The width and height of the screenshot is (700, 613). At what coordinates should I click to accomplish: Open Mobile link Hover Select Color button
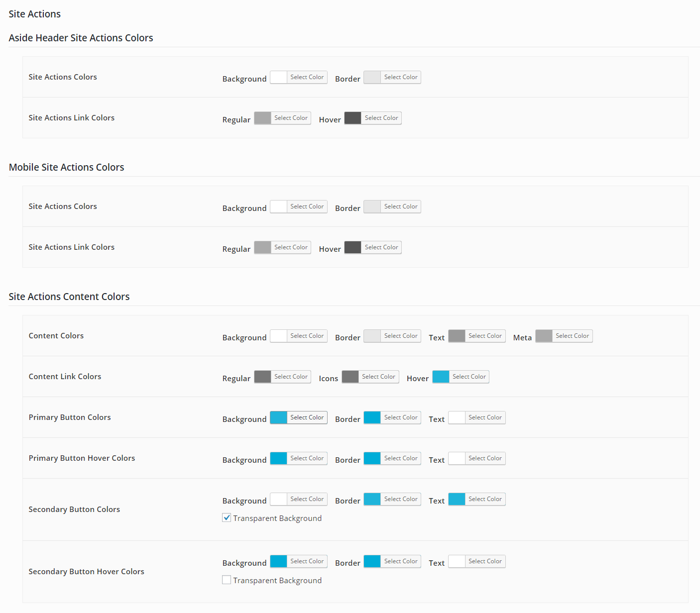pyautogui.click(x=381, y=247)
